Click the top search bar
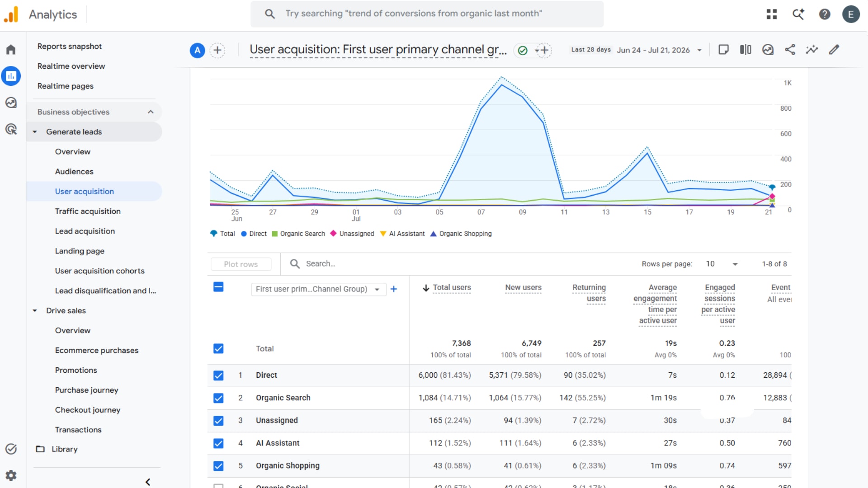Screen dimensions: 868x488 pos(427,14)
